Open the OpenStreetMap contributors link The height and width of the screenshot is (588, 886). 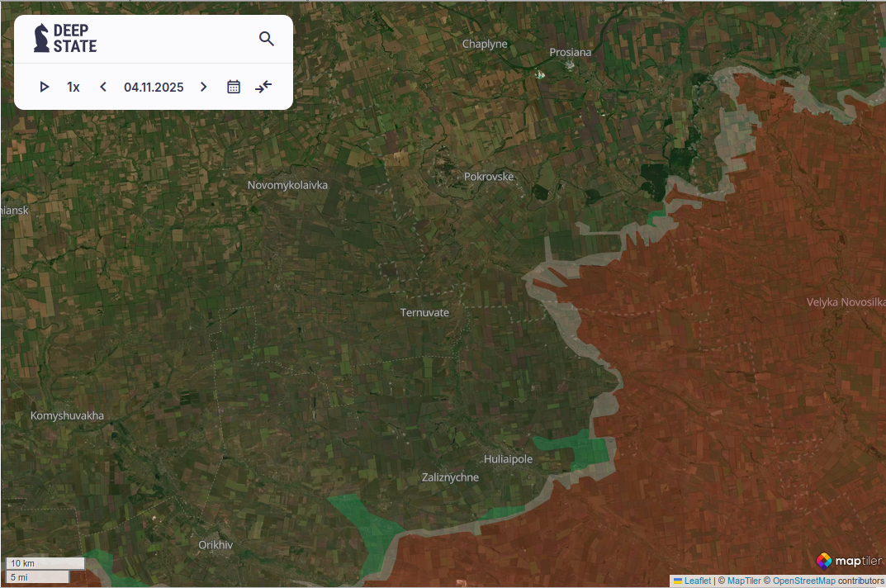(x=803, y=581)
